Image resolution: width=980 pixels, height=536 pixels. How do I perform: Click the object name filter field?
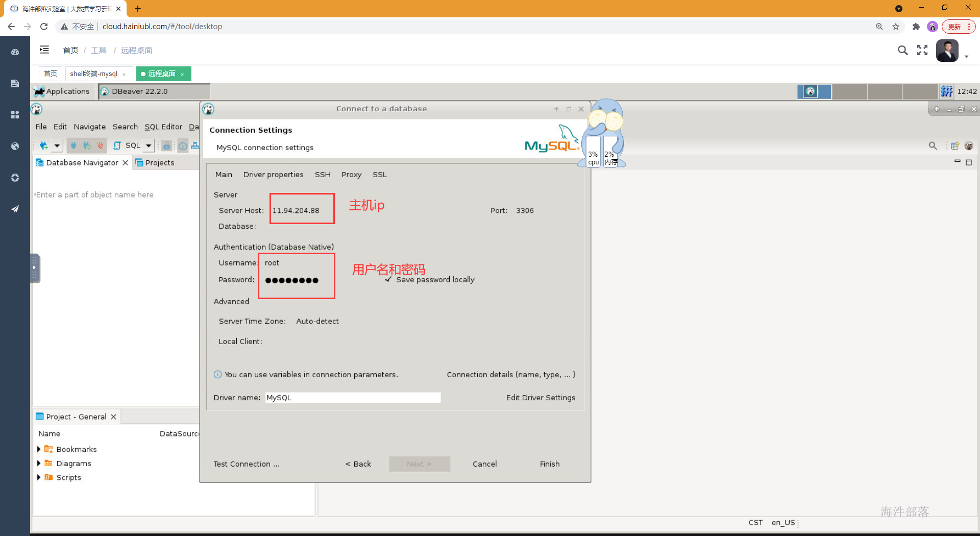(116, 195)
